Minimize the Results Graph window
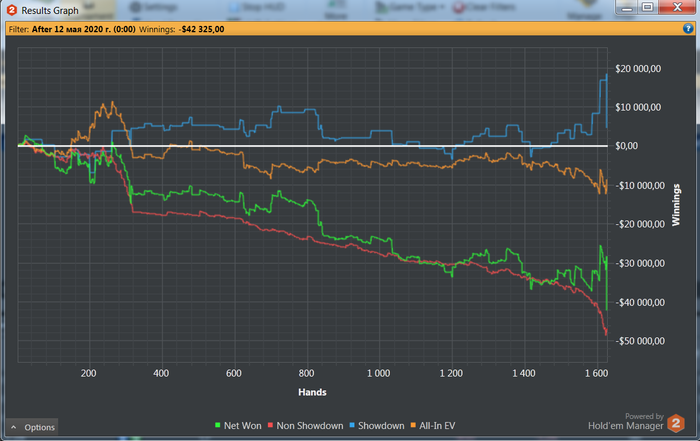This screenshot has height=441, width=700. pyautogui.click(x=627, y=8)
